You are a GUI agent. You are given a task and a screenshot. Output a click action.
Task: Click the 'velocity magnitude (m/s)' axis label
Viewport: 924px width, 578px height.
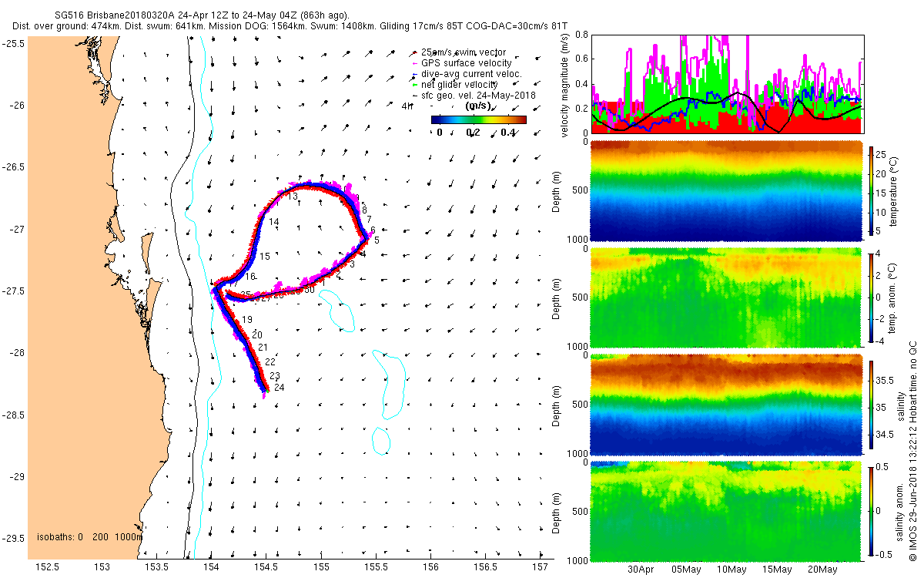565,84
